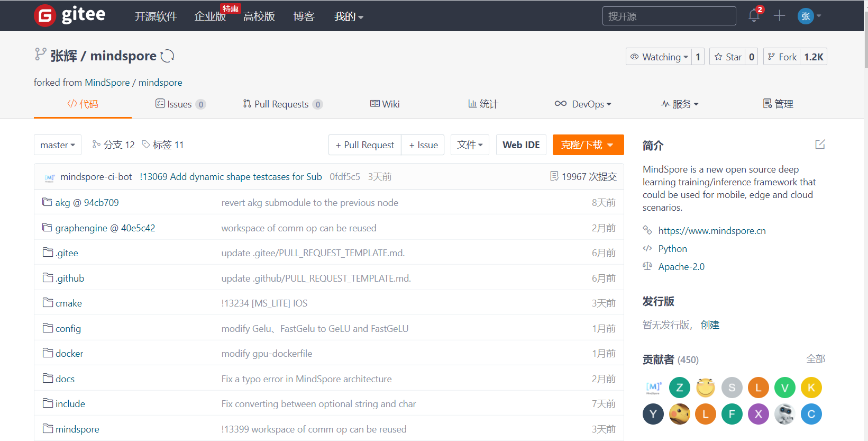Screen dimensions: 868x441
Task: Open the Star count 0
Action: point(752,57)
